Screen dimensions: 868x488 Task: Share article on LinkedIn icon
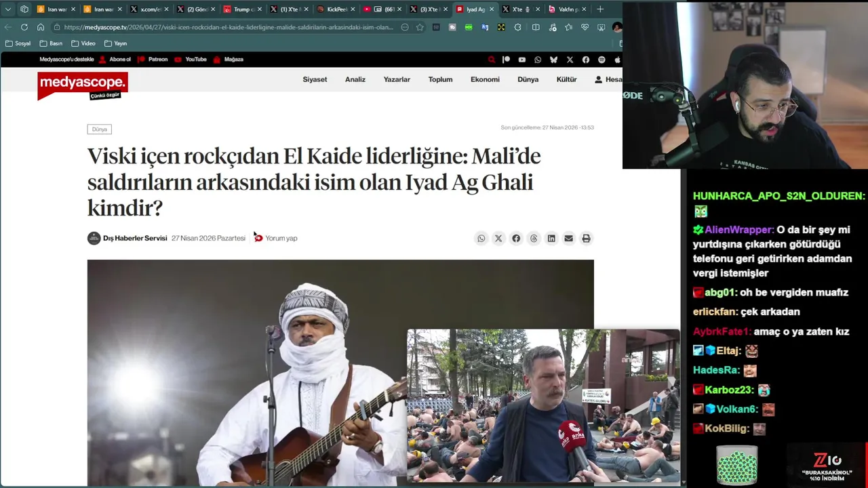pyautogui.click(x=551, y=239)
